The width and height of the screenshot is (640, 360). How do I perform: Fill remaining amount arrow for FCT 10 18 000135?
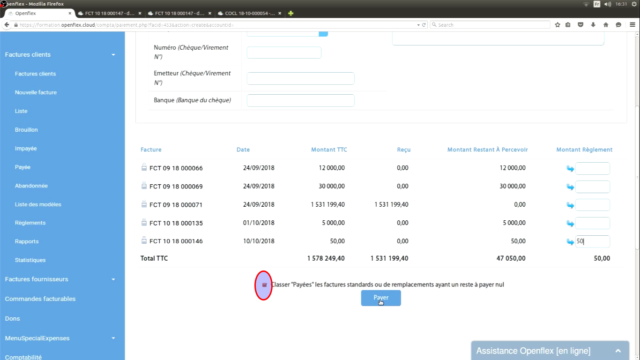pyautogui.click(x=570, y=224)
